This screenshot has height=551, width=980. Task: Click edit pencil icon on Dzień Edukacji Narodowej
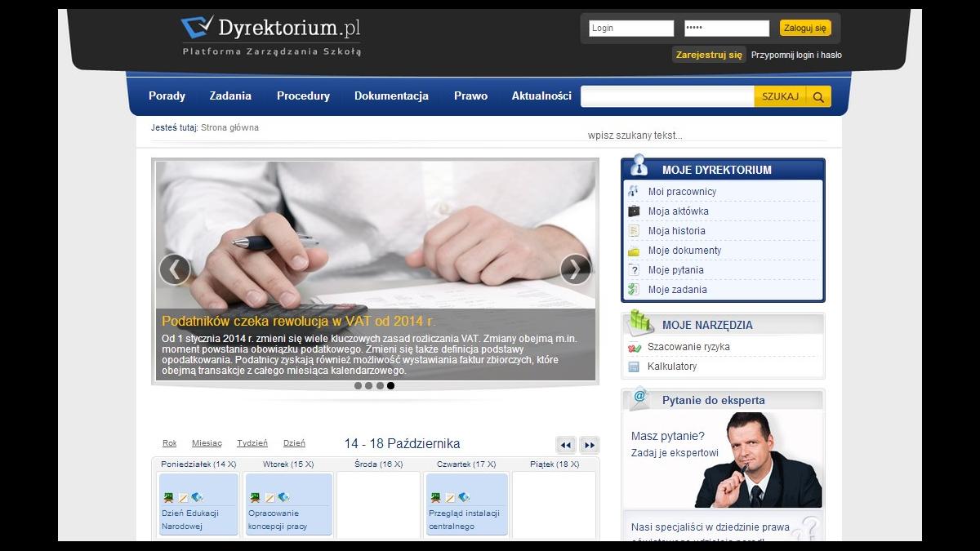[183, 497]
